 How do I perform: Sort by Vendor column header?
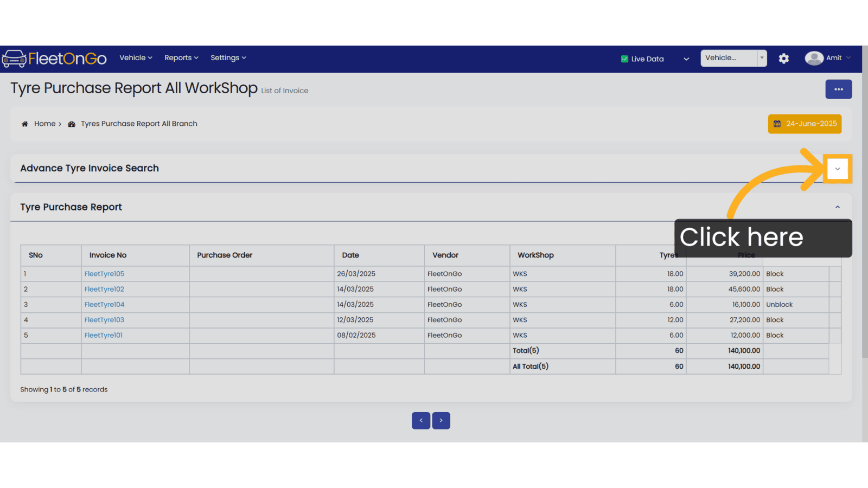[467, 255]
